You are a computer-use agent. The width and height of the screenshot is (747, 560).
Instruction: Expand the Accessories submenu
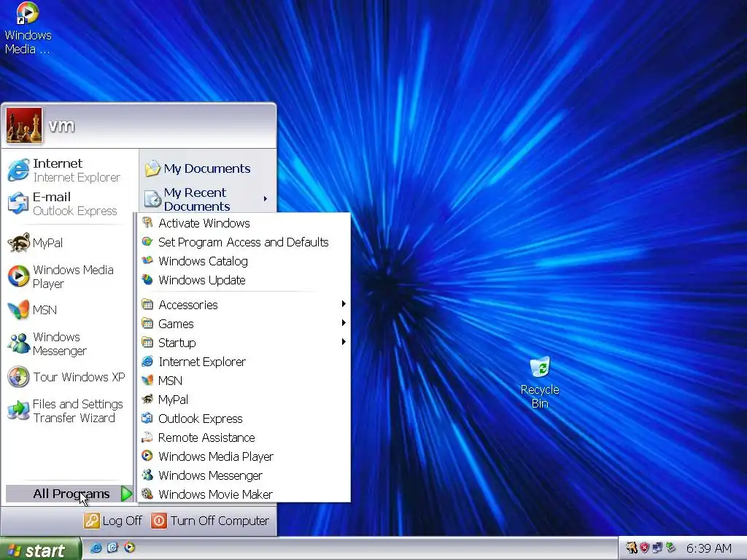pos(244,304)
